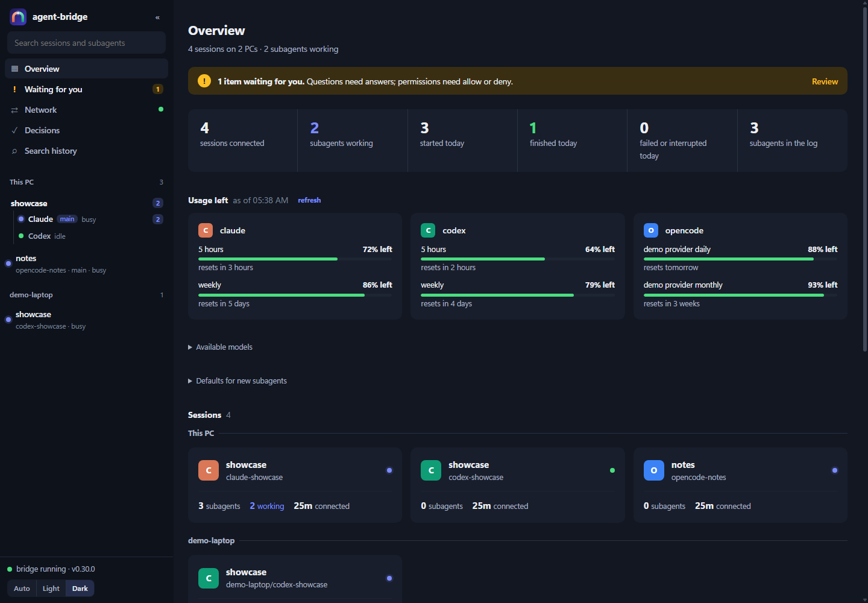Click the demo-laptop/codex-showcase session icon
The image size is (868, 603).
[x=209, y=578]
